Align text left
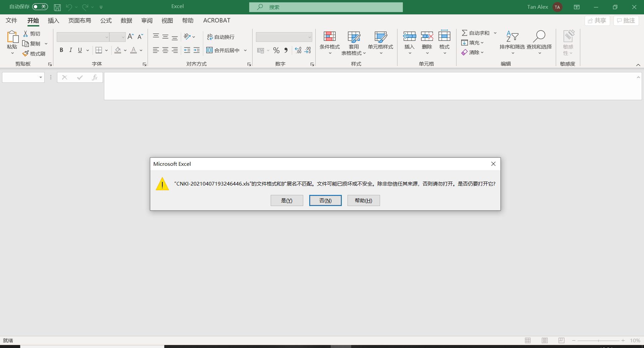This screenshot has width=644, height=348. point(156,50)
